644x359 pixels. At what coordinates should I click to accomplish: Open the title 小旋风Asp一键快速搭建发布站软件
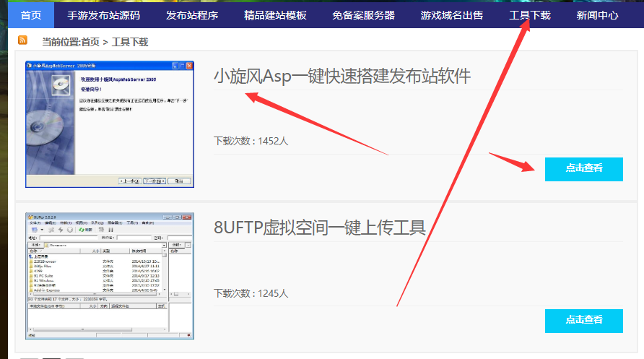tap(342, 77)
